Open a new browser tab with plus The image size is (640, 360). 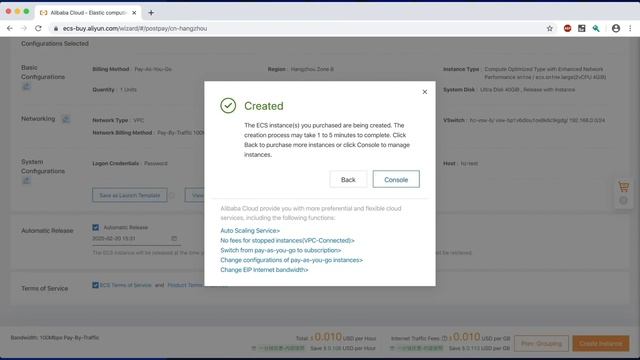(x=151, y=13)
